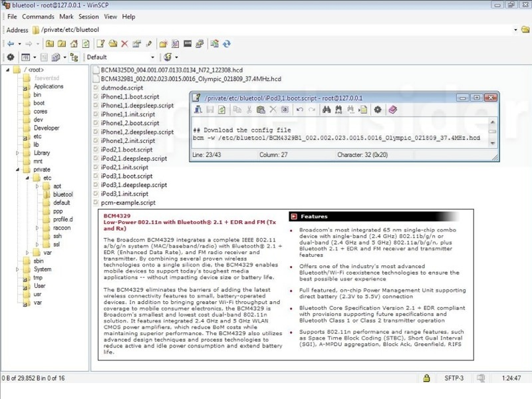Select the iPhone1,2.boot.script file
The width and height of the screenshot is (532, 399).
tap(130, 123)
